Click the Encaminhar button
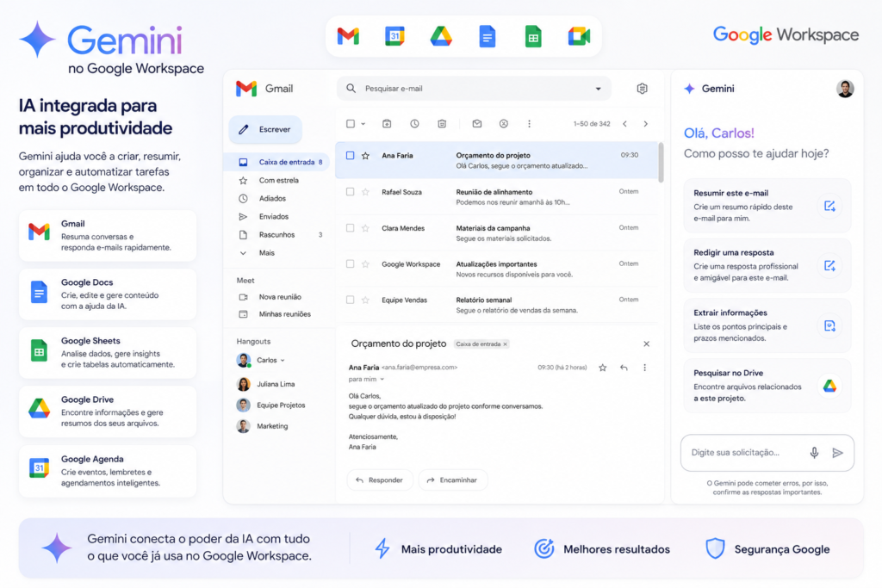The width and height of the screenshot is (882, 588). tap(453, 480)
